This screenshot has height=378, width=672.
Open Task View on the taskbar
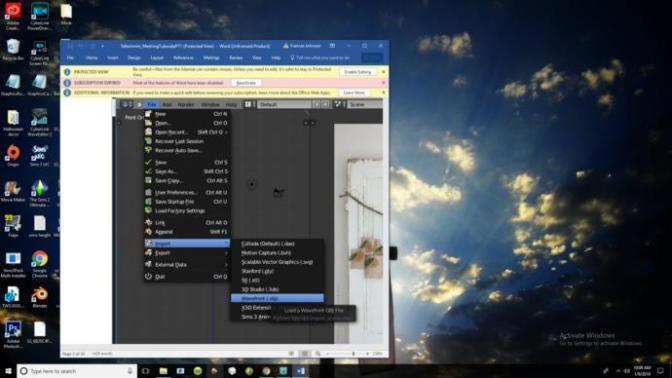[x=146, y=371]
